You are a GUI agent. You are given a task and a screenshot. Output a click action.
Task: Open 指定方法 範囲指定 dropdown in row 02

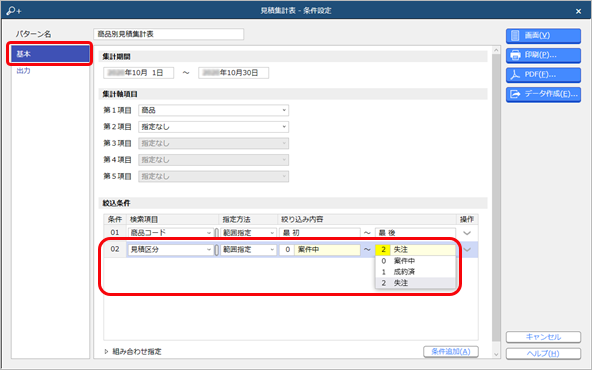coord(248,250)
